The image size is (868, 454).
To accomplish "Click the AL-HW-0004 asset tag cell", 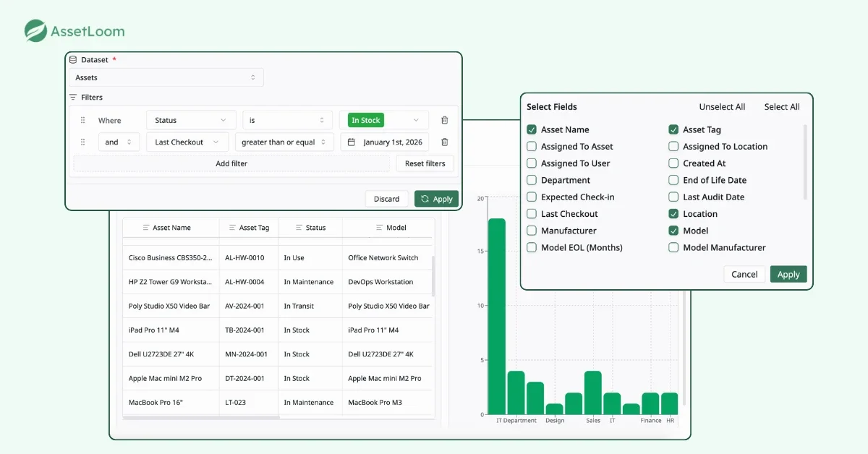I will [x=248, y=282].
